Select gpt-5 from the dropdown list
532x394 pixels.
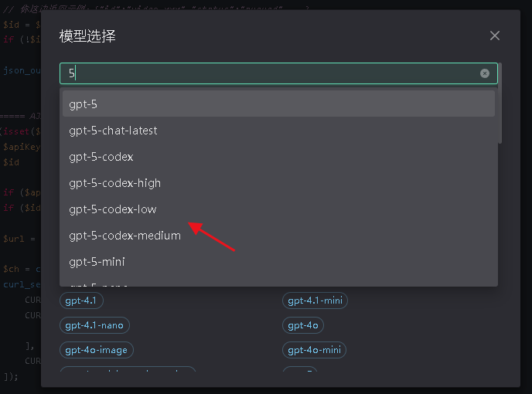(278, 104)
